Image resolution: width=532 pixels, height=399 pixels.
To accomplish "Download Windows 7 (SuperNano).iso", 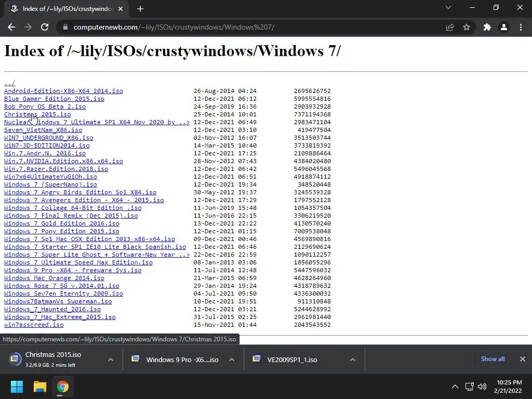I will 50,184.
